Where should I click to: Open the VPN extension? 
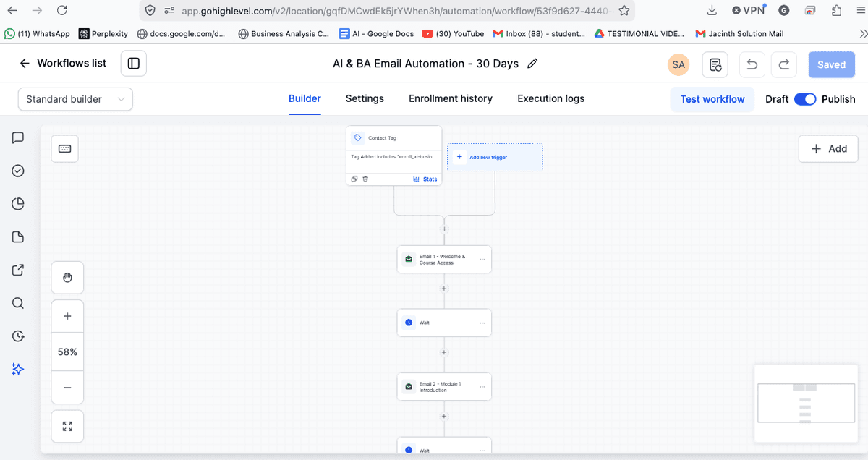[x=748, y=10]
